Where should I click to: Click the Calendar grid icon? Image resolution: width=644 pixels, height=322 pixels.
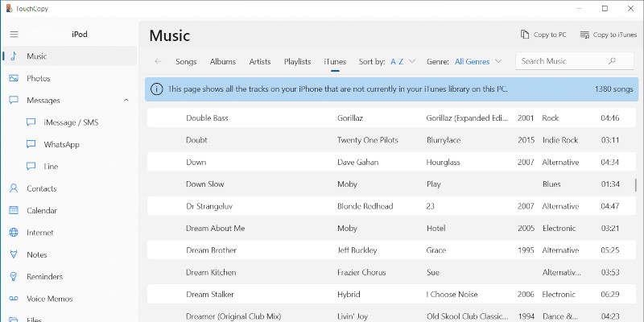[14, 210]
